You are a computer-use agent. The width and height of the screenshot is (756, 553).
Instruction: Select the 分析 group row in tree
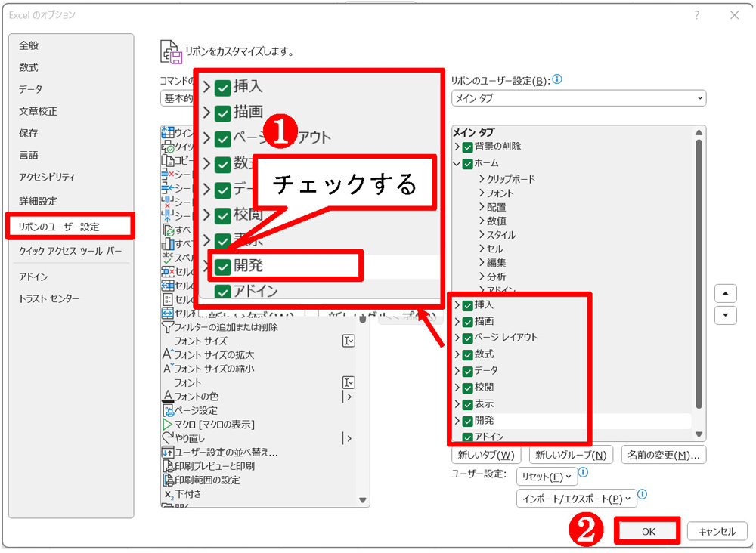coord(496,276)
